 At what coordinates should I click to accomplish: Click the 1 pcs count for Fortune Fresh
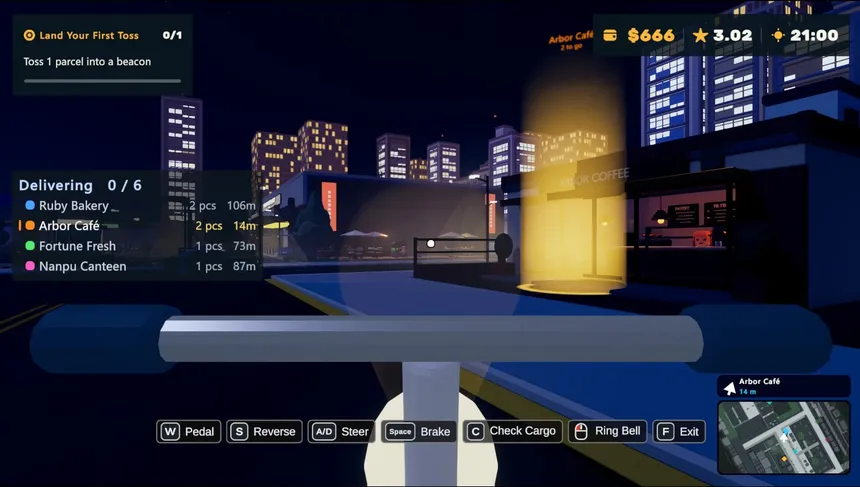click(209, 246)
